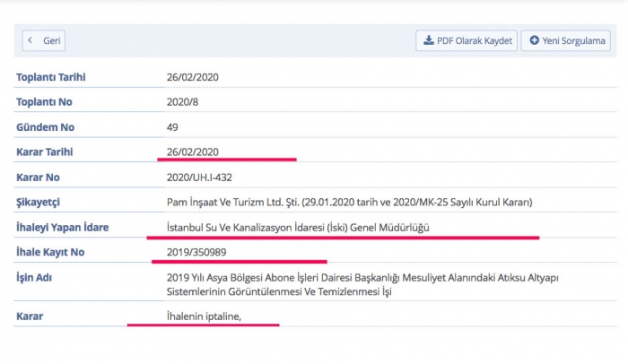This screenshot has height=364, width=628.
Task: Click the underlined Karar Tarihi date 26/02/2020
Action: [193, 152]
